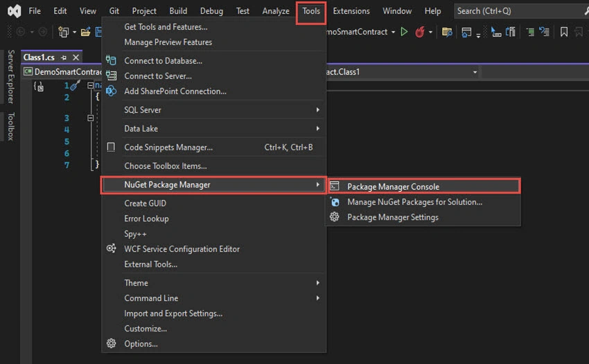The image size is (589, 364).
Task: Click the Options gear icon
Action: click(x=111, y=343)
